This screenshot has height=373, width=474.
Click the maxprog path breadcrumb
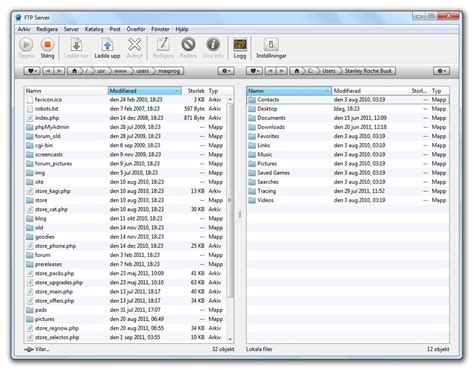pos(169,71)
